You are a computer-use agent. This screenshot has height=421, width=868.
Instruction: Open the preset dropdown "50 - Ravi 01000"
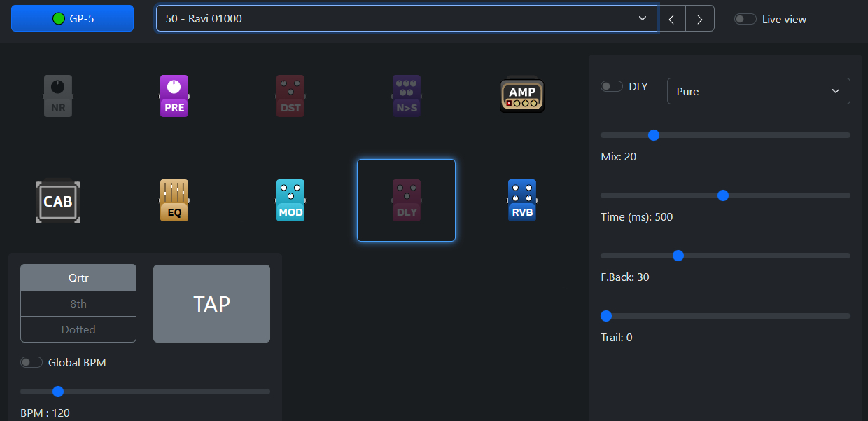[406, 19]
